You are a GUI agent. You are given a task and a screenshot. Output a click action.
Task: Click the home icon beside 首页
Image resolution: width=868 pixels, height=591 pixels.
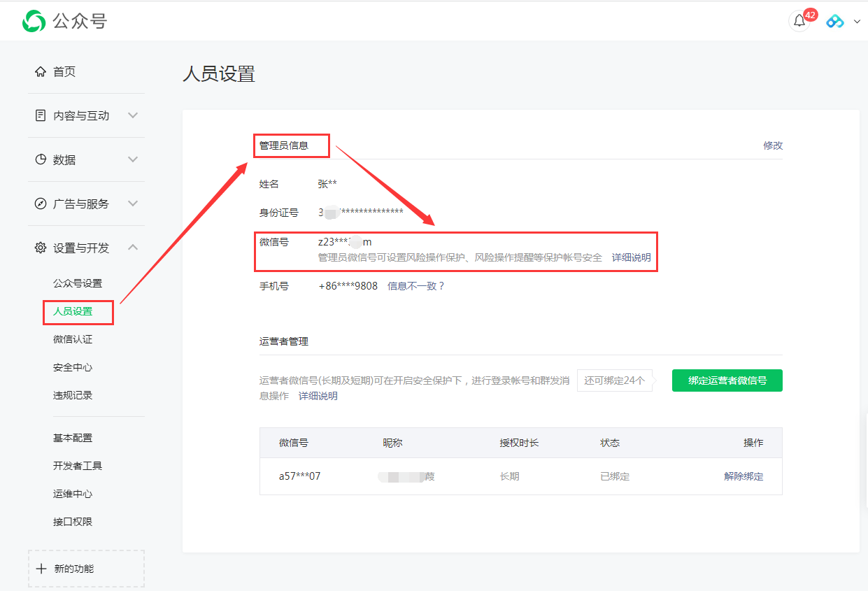coord(41,72)
